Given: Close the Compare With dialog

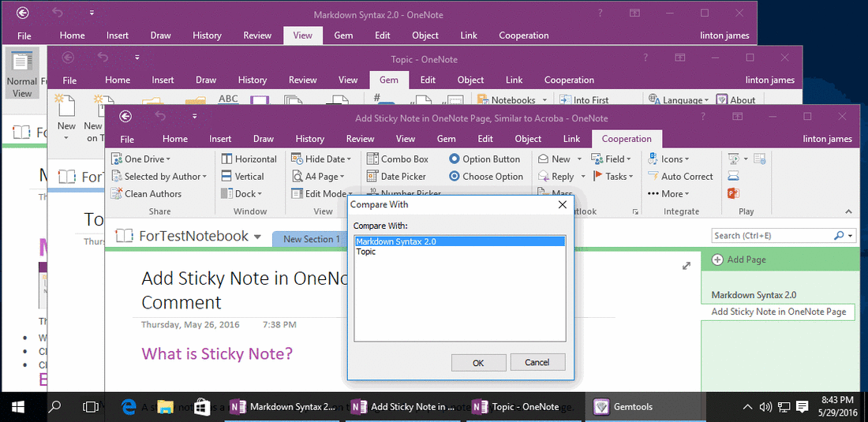Looking at the screenshot, I should (563, 204).
